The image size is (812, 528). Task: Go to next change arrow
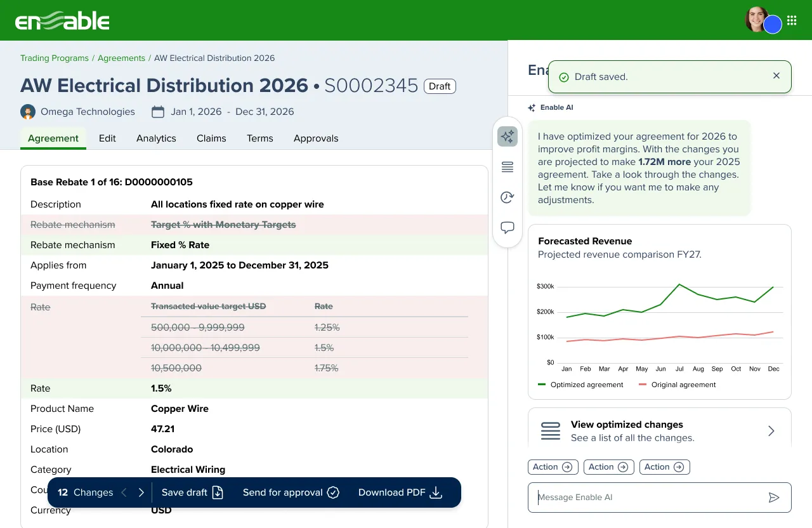(141, 492)
